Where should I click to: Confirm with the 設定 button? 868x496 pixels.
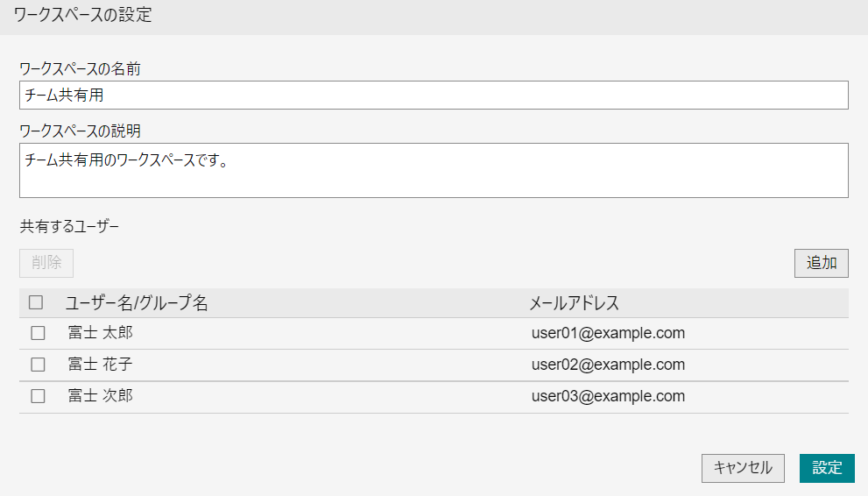pyautogui.click(x=826, y=468)
